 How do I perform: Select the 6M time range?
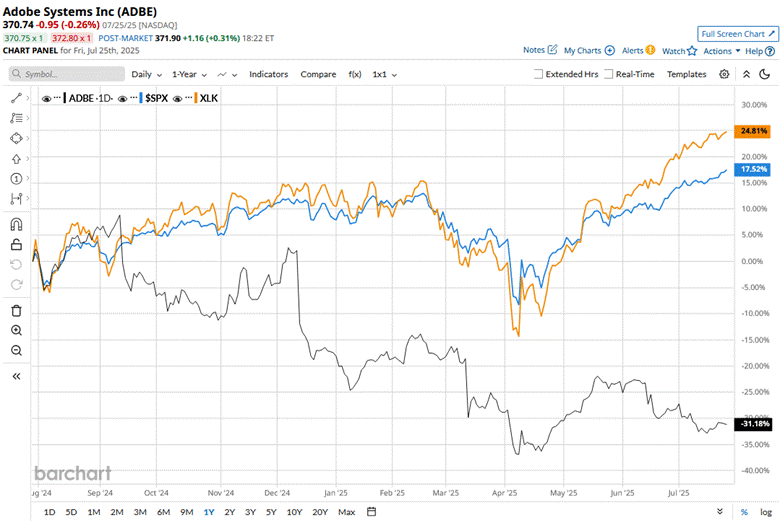(163, 512)
